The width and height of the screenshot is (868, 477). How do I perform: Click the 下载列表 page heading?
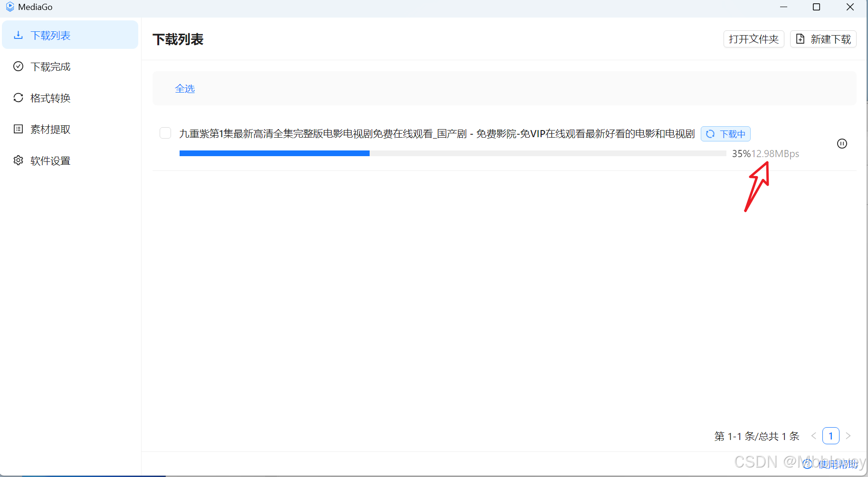tap(178, 39)
